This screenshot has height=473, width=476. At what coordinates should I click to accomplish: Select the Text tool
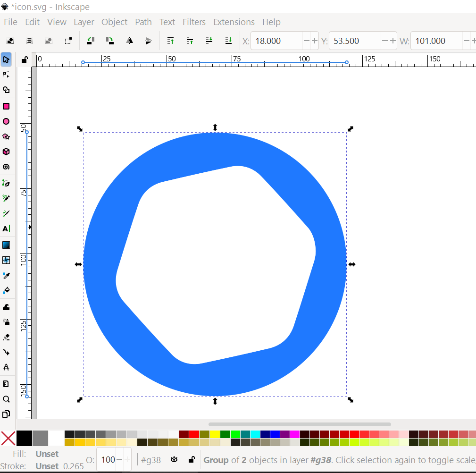[x=6, y=228]
